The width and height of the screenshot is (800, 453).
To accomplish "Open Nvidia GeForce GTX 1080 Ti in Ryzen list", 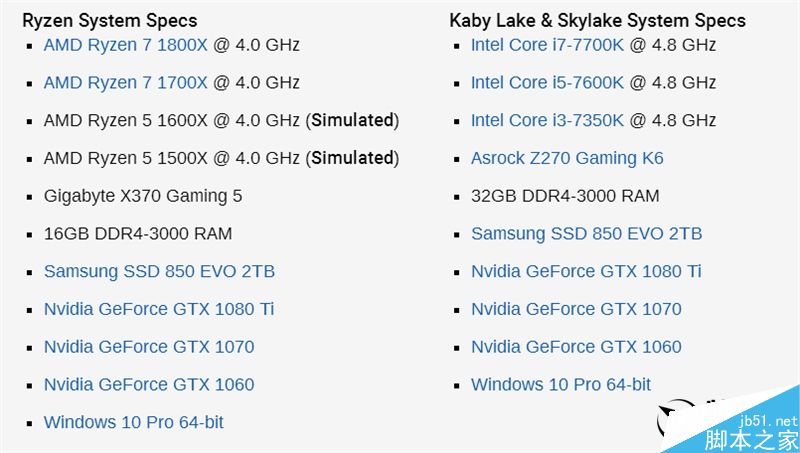I will (x=158, y=309).
